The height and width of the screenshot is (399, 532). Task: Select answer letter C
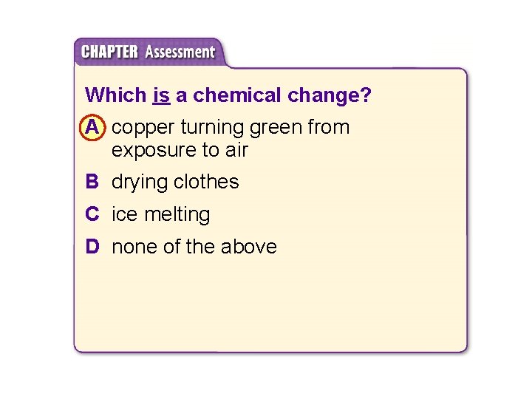[92, 214]
